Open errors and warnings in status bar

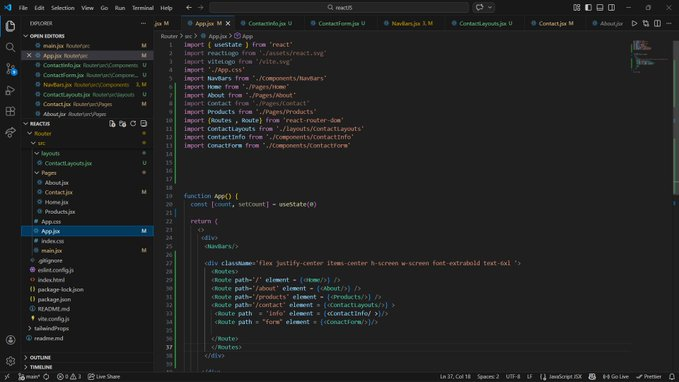point(69,377)
